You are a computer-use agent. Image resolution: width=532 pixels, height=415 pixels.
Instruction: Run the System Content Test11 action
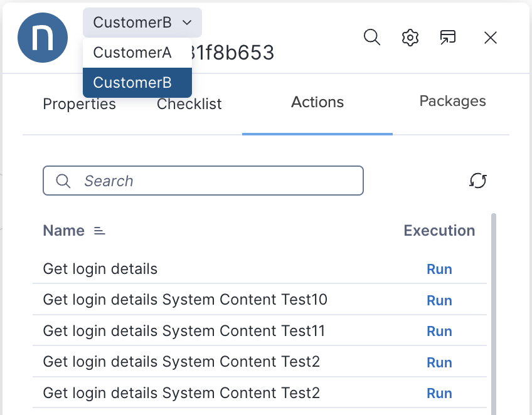pos(439,331)
